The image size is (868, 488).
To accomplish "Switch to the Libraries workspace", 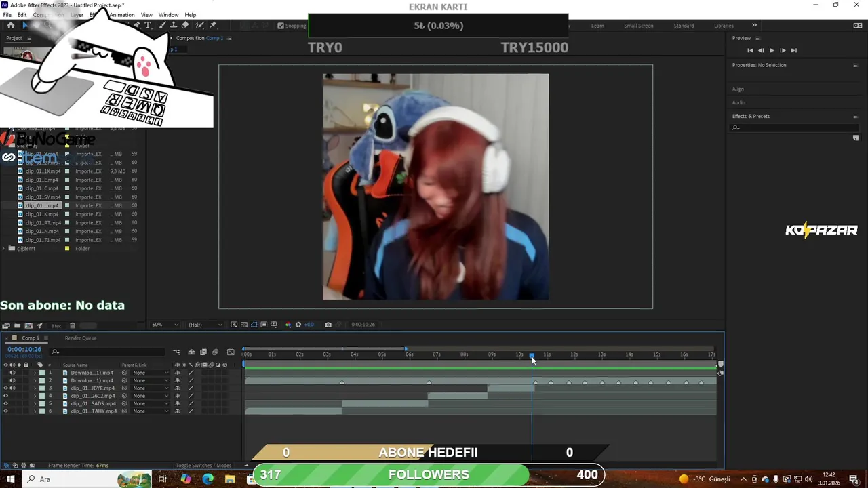I will (724, 26).
